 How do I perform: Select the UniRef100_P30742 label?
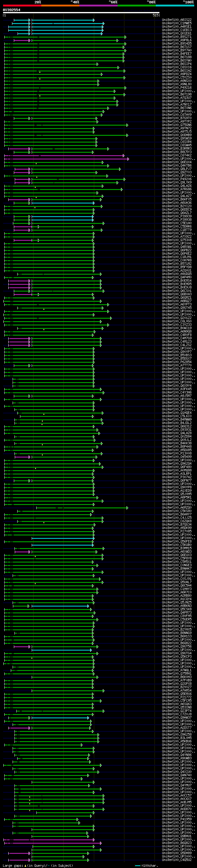pyautogui.click(x=177, y=477)
